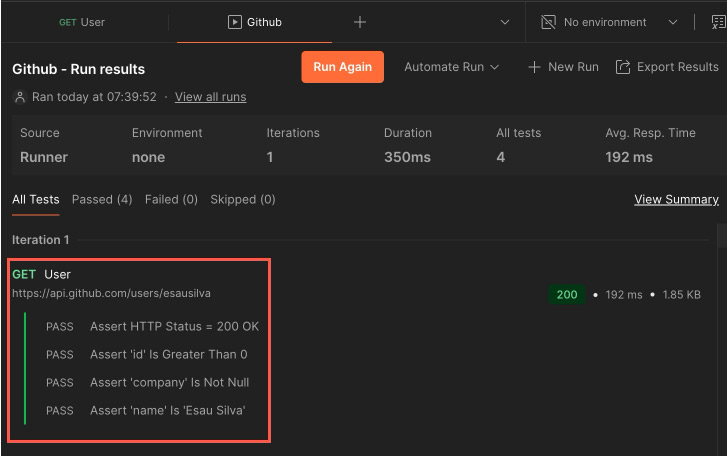The height and width of the screenshot is (456, 727).
Task: Filter by Skipped (0) tests
Action: pos(242,200)
